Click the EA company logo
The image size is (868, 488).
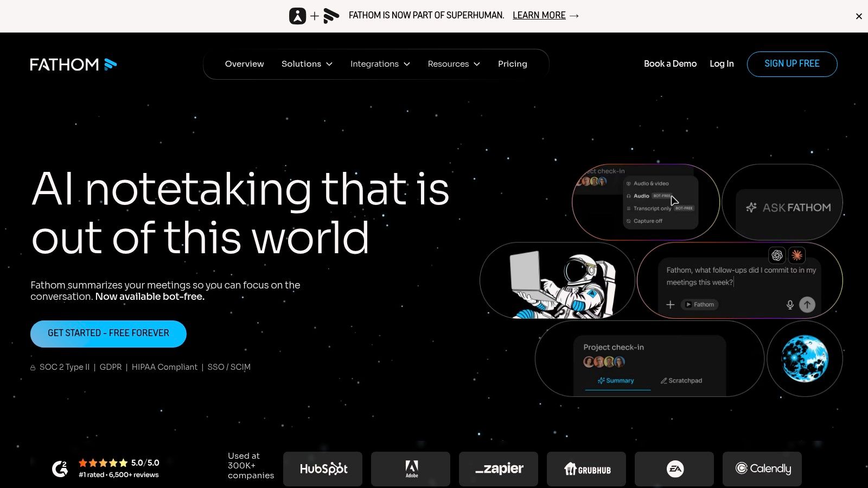point(674,469)
